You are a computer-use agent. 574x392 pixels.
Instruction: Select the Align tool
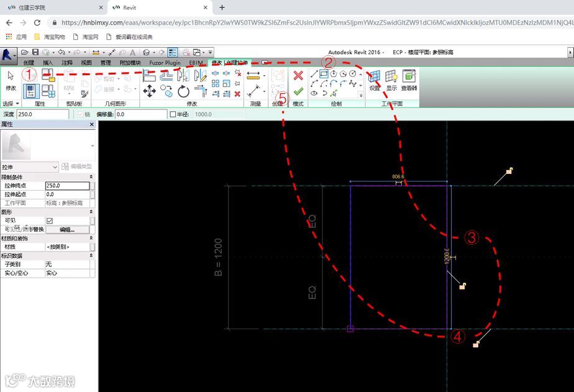[149, 75]
